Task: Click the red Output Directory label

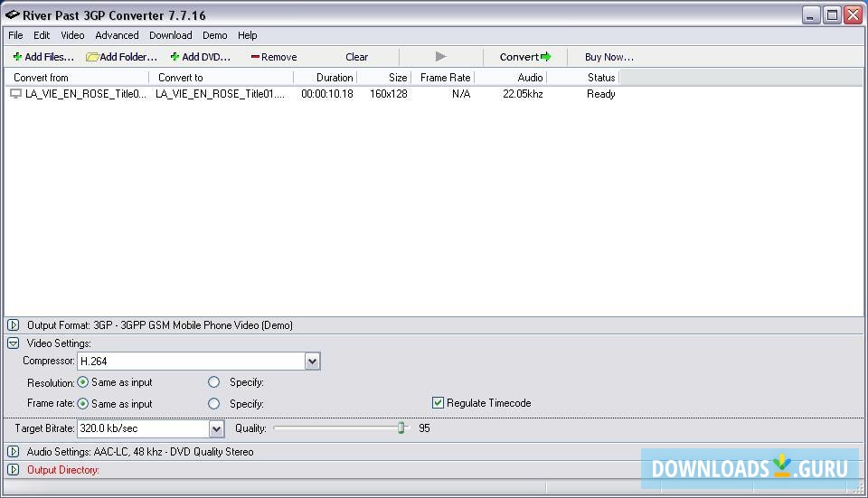Action: pyautogui.click(x=63, y=470)
